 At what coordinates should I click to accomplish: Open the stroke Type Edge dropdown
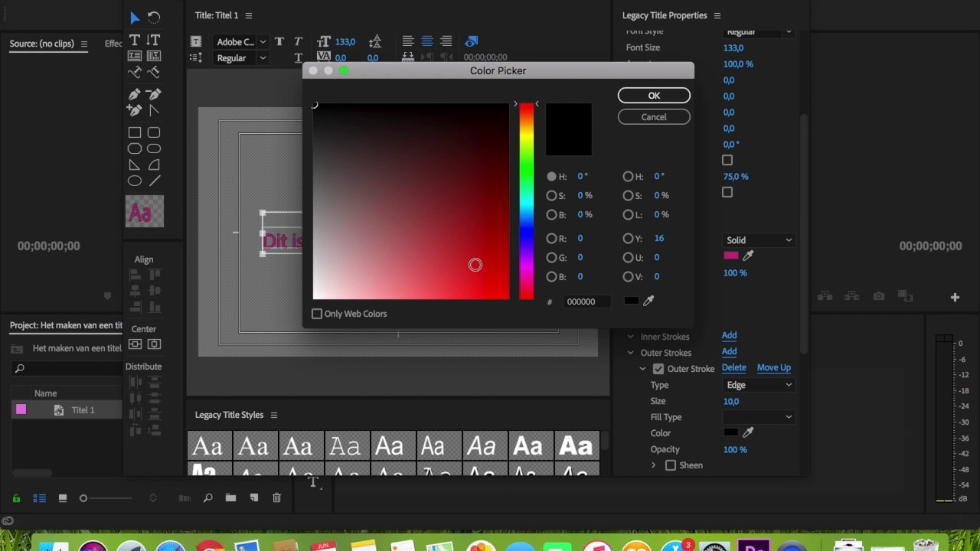(x=758, y=385)
